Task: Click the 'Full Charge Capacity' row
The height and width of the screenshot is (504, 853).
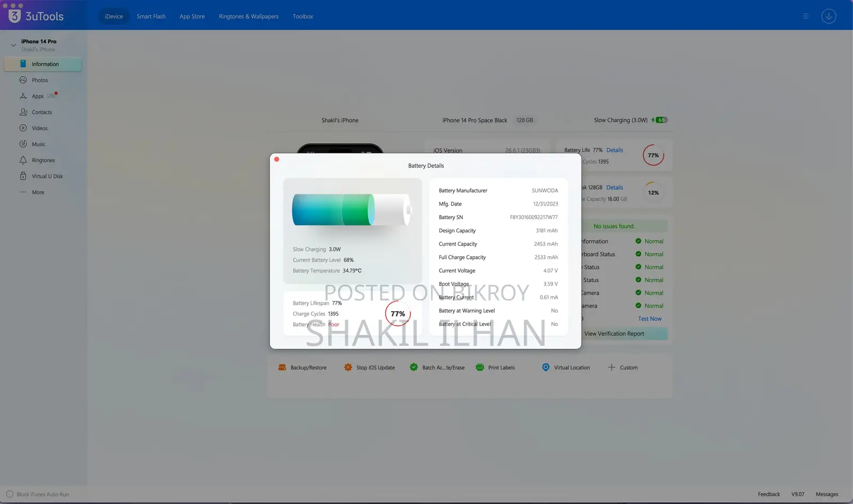Action: pos(498,257)
